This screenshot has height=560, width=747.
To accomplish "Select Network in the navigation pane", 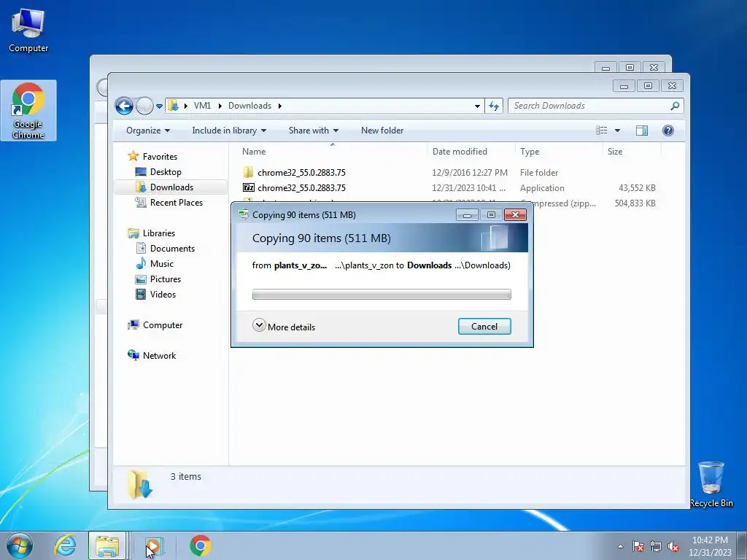I will 159,356.
